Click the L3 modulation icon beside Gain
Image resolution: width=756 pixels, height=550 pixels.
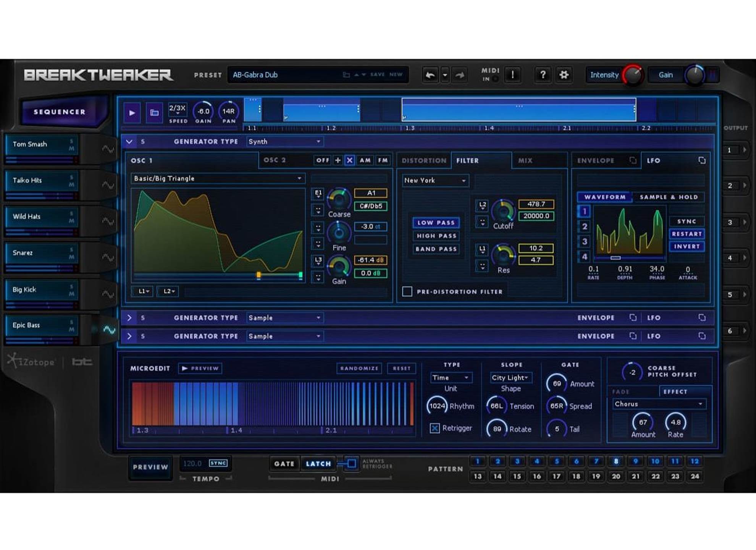point(318,260)
